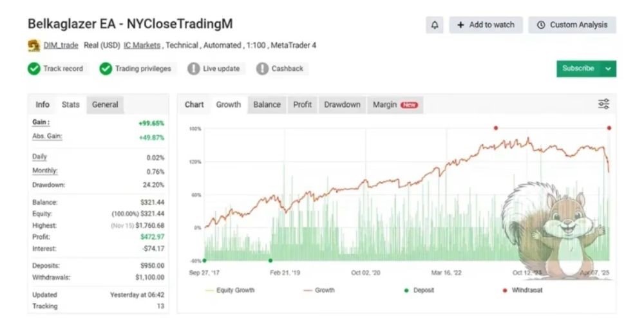Open the Drawdown chart tab
Image resolution: width=644 pixels, height=318 pixels.
click(x=342, y=105)
